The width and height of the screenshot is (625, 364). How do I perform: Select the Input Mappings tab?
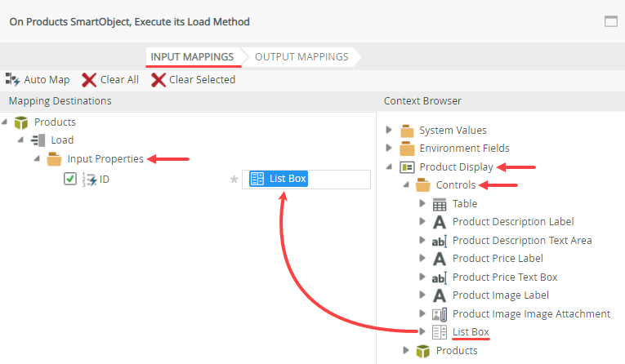tap(193, 57)
